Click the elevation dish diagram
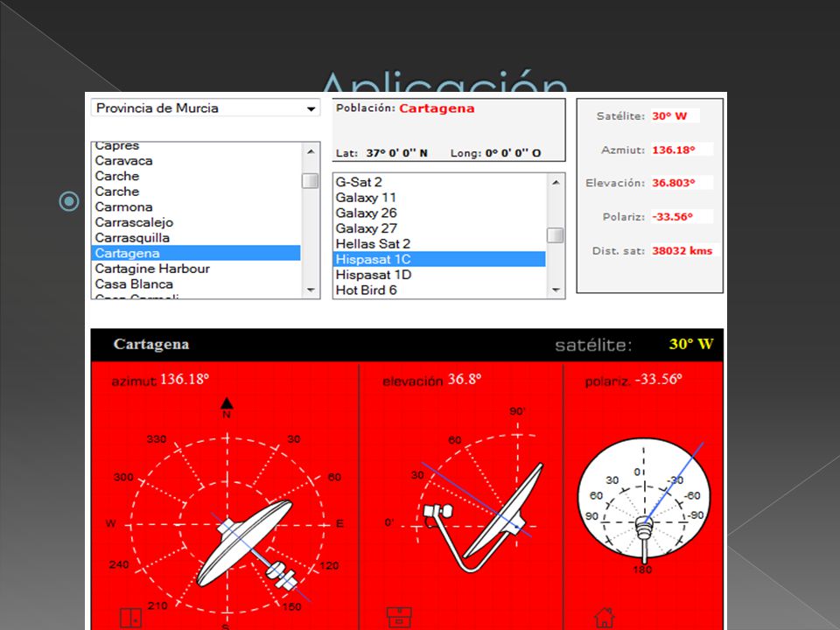Viewport: 840px width, 630px height. [485, 517]
